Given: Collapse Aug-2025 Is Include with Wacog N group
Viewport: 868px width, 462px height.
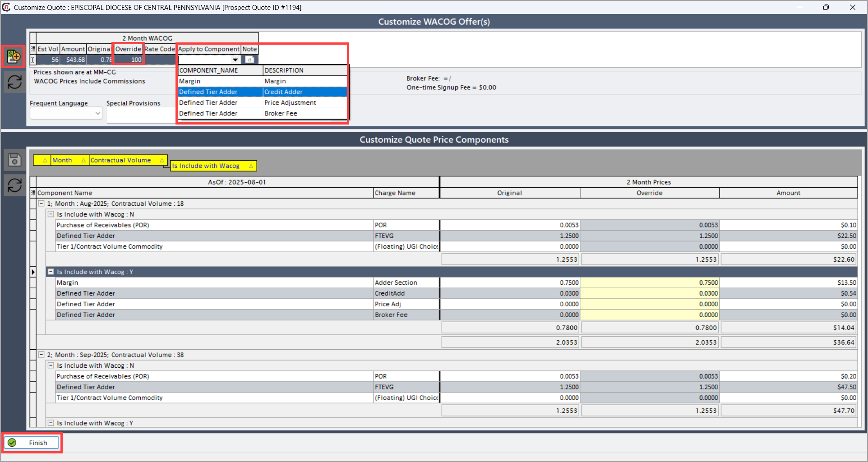Looking at the screenshot, I should [x=51, y=214].
